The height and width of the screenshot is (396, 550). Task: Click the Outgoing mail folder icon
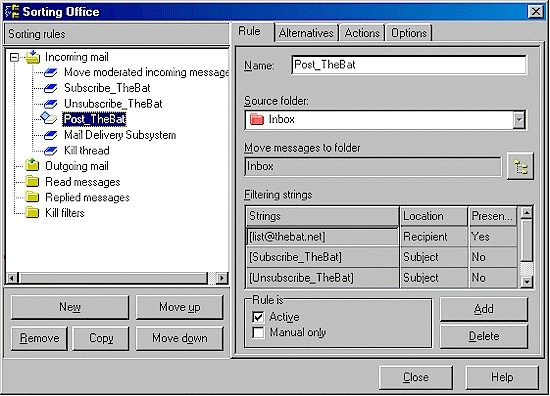(x=32, y=165)
